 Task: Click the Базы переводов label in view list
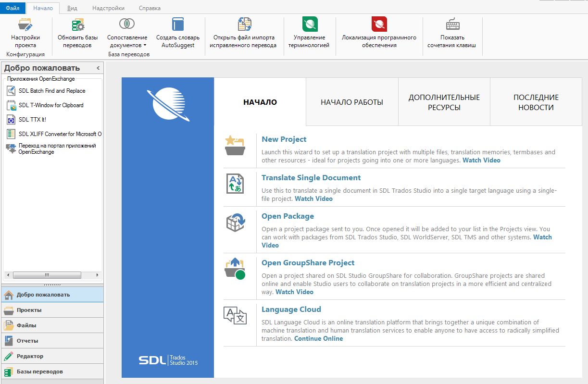click(40, 372)
